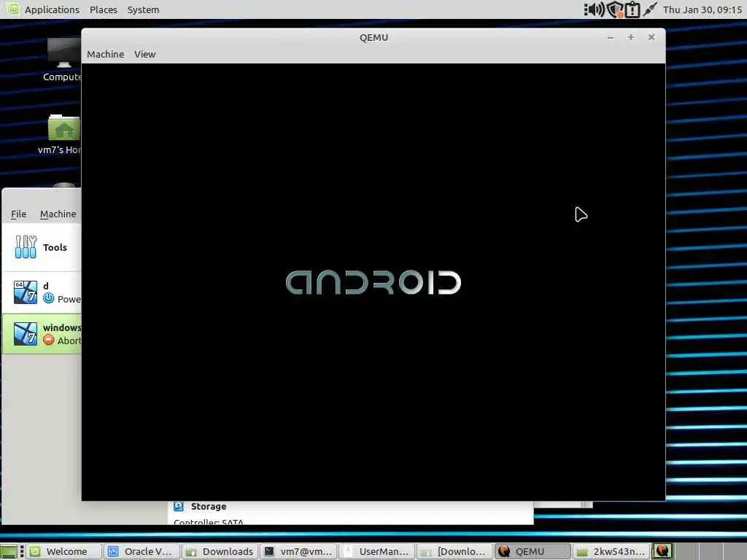Switch to Downloads window in taskbar
The height and width of the screenshot is (560, 747).
click(220, 551)
